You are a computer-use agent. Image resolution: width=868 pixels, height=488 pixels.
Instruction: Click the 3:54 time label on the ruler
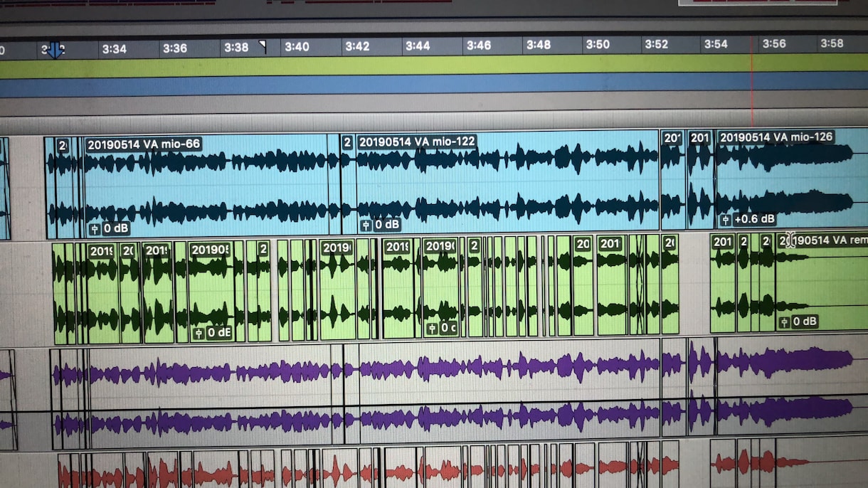(x=716, y=44)
